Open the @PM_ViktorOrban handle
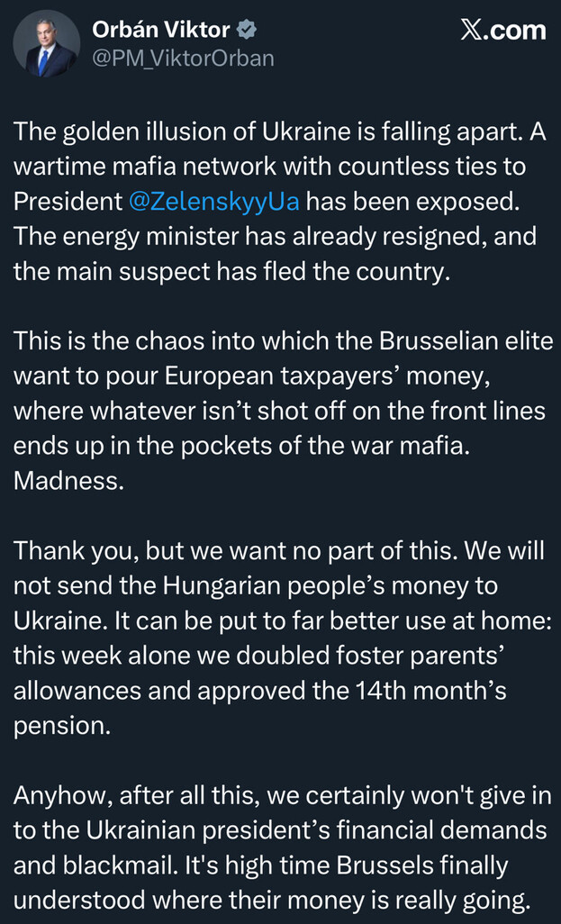 coord(183,59)
